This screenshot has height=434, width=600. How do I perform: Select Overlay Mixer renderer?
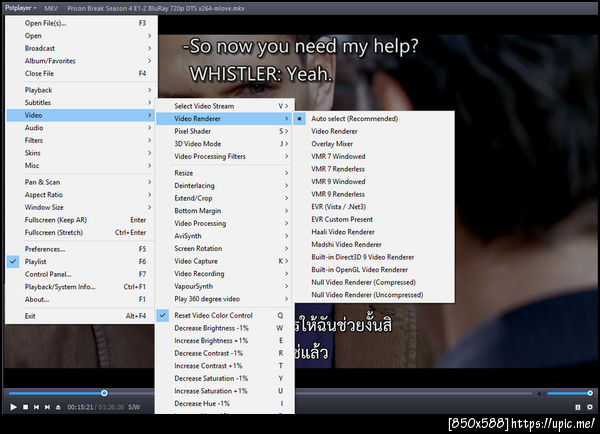click(373, 144)
